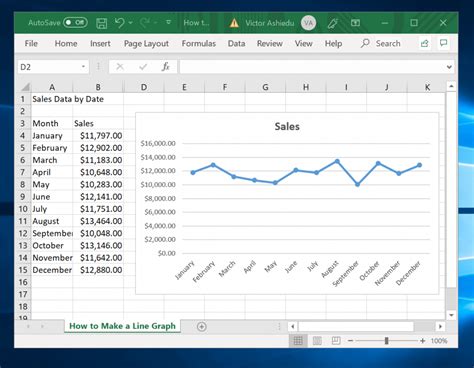This screenshot has width=474, height=368.
Task: Click vertical scrollbar up arrow
Action: [x=451, y=86]
